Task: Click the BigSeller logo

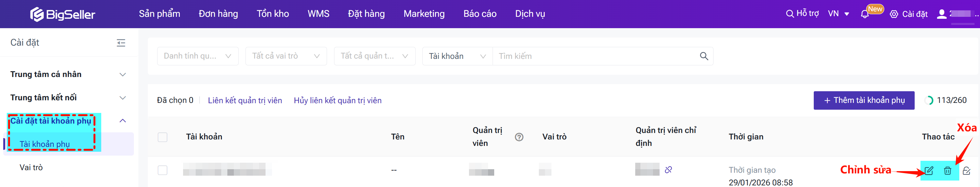Action: click(x=63, y=15)
